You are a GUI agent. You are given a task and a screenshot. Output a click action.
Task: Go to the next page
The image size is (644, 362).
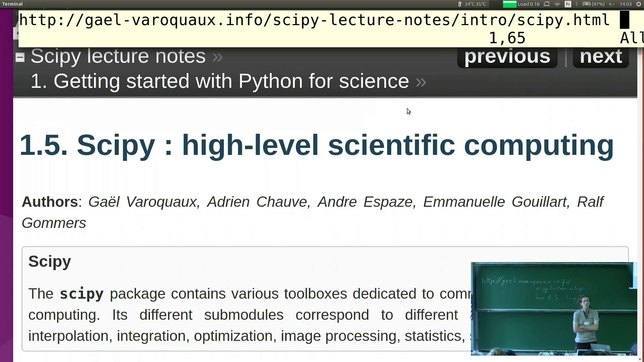coord(601,56)
